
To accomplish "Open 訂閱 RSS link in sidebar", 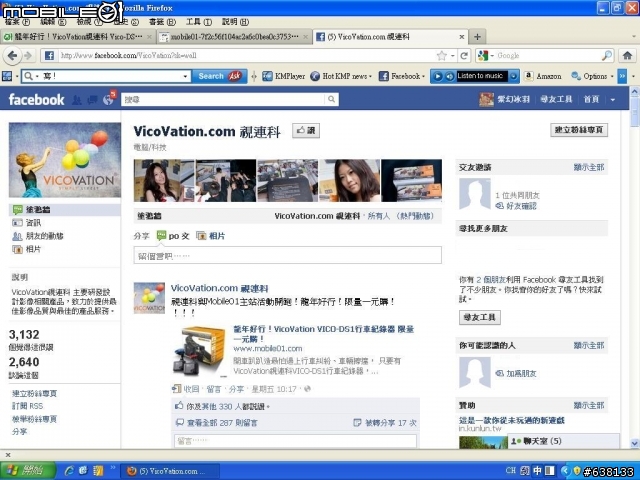I will pos(27,406).
